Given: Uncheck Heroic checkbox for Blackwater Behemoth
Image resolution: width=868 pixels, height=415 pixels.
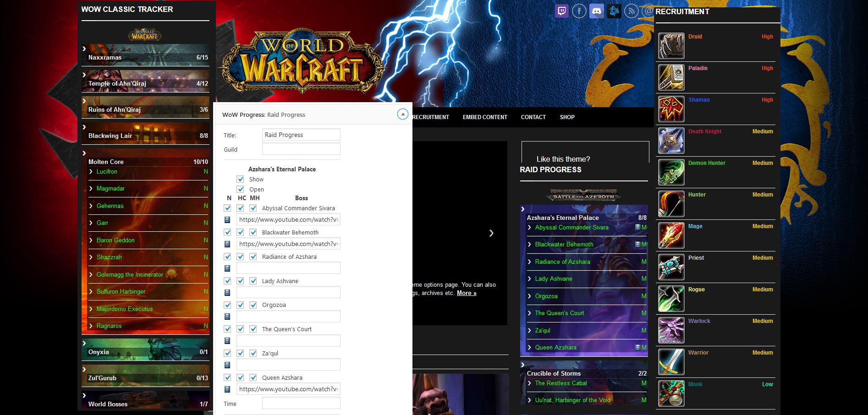Looking at the screenshot, I should 240,232.
